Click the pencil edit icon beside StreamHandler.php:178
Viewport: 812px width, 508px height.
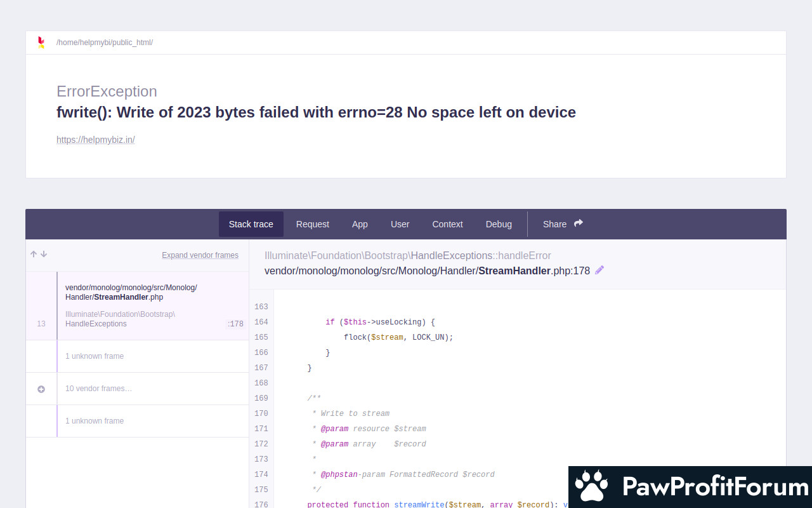pos(599,270)
